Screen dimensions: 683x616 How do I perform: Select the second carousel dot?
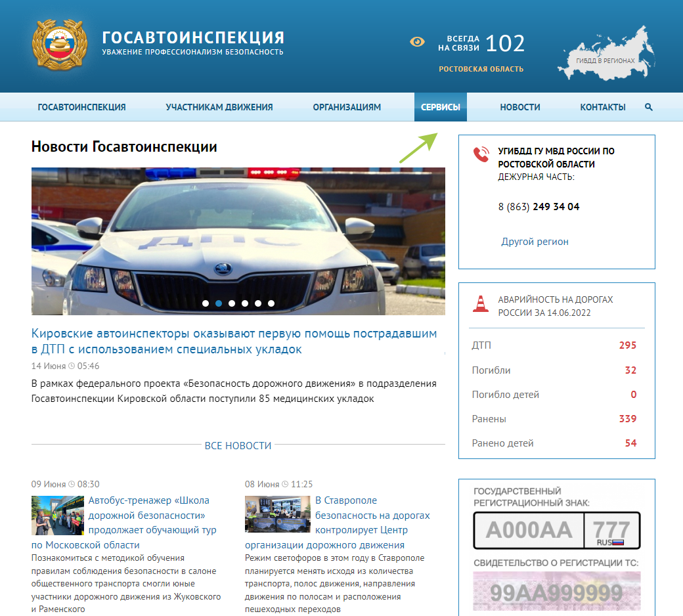(219, 303)
